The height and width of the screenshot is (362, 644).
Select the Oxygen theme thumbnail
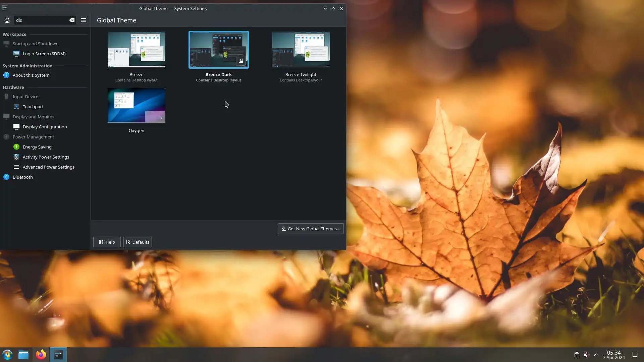(x=136, y=106)
